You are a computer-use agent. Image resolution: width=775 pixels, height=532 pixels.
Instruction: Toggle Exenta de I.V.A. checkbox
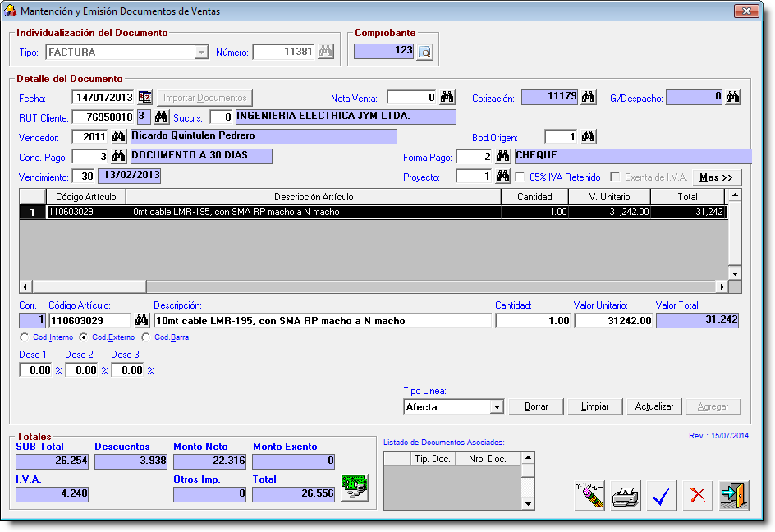(x=615, y=177)
